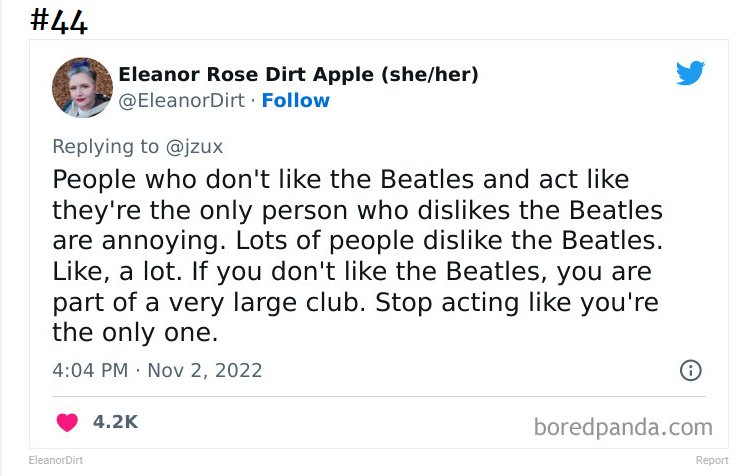Like the tweet with the pink heart
This screenshot has width=746, height=476.
67,422
